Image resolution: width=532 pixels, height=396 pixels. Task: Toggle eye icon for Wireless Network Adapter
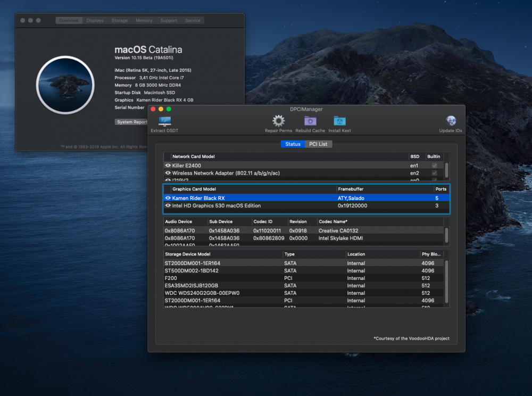click(168, 173)
